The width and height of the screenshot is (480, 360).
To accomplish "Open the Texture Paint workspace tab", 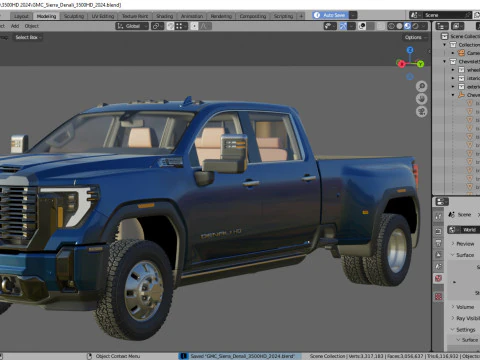I will [x=135, y=16].
